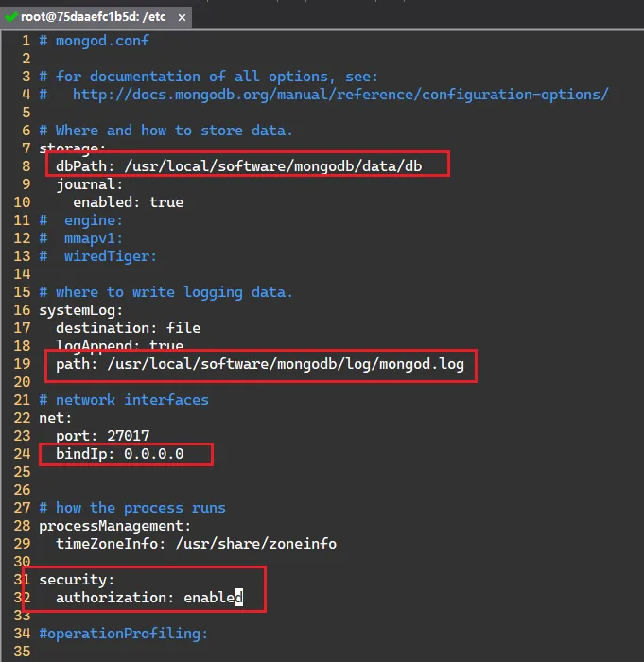Click the commented mmapv1: line

90,238
